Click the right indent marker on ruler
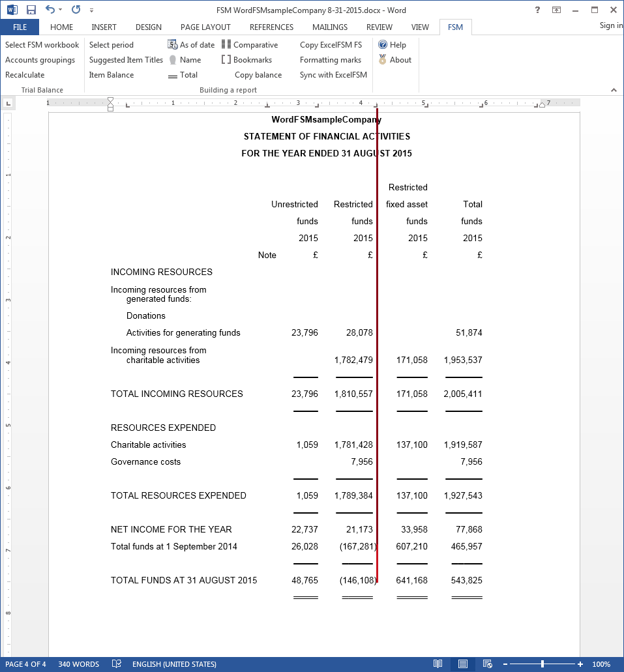Image resolution: width=624 pixels, height=672 pixels. tap(542, 104)
